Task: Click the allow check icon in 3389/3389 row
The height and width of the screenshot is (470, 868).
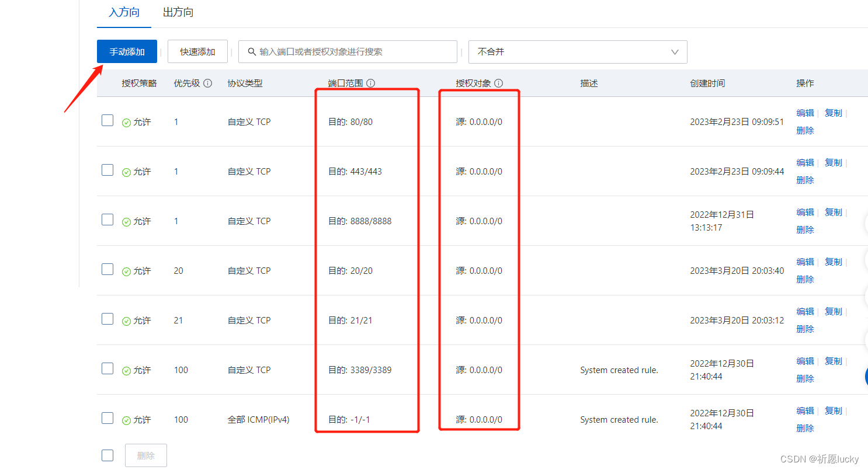Action: [x=126, y=371]
